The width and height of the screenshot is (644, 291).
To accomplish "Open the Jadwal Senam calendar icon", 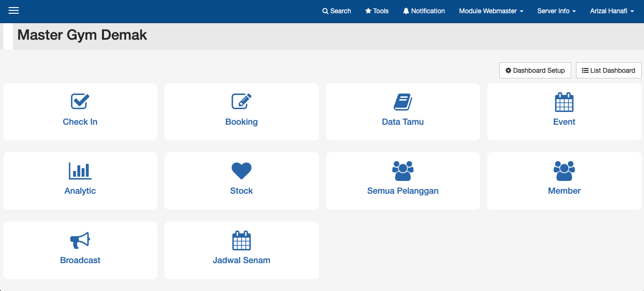I will (241, 240).
